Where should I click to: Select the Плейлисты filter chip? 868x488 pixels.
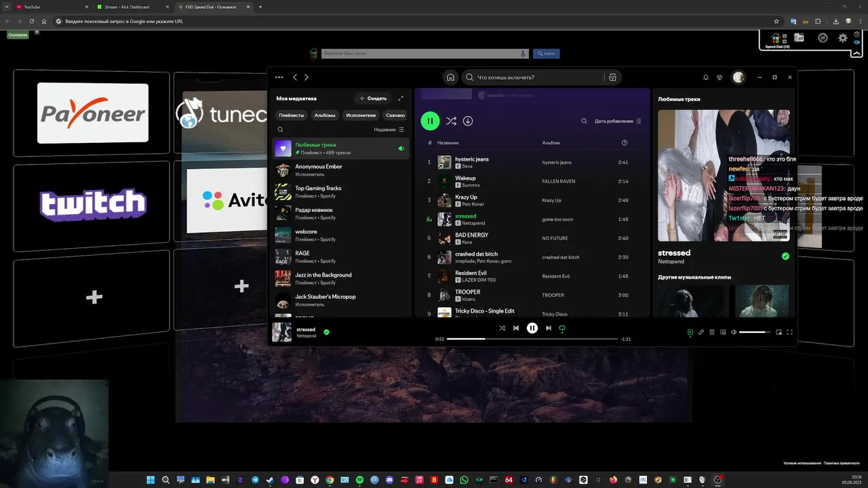[x=292, y=115]
